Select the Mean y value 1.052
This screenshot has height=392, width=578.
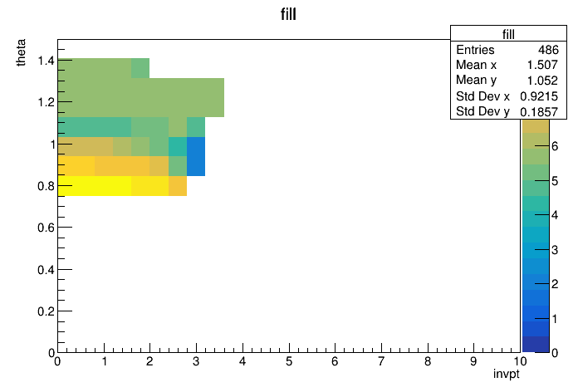point(542,81)
